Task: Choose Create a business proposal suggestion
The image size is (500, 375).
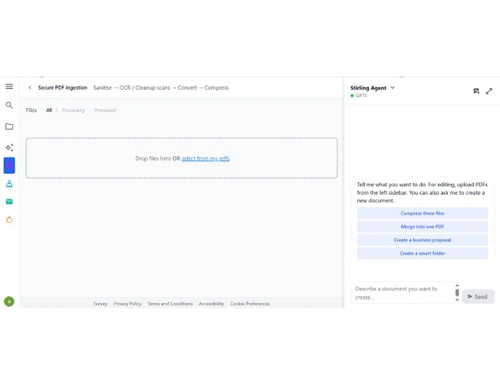Action: pyautogui.click(x=422, y=240)
